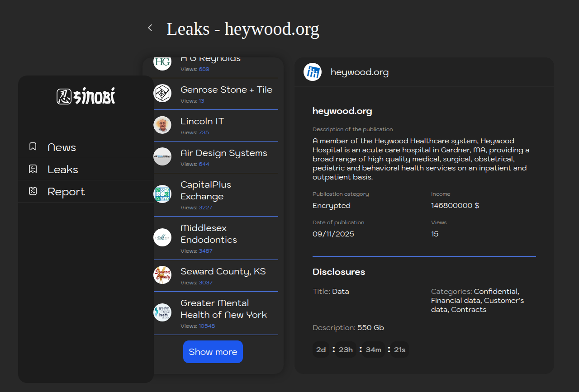Click the Seward County logo thumbnail

(x=162, y=275)
